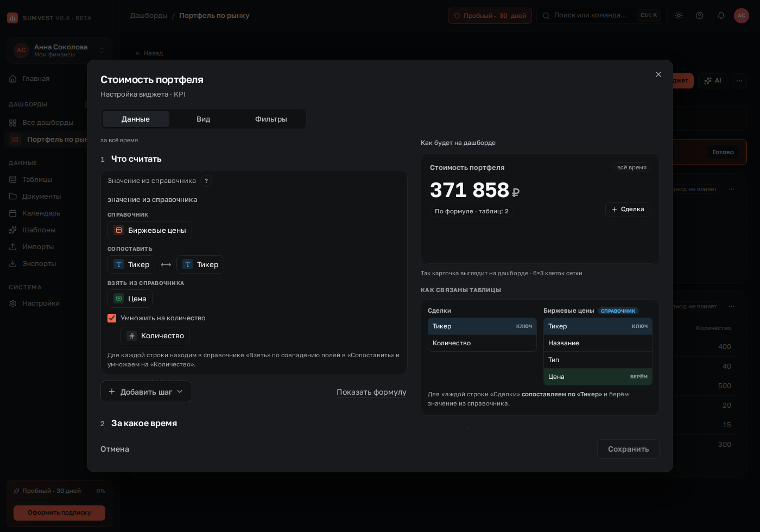Toggle the Умножить на количество checkbox
Screen dimensions: 760x532
tap(112, 318)
